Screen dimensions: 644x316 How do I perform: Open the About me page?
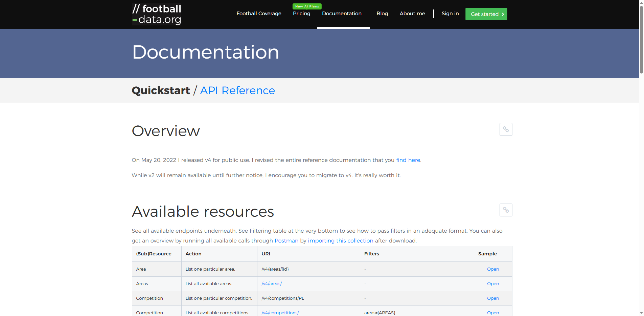pyautogui.click(x=412, y=14)
